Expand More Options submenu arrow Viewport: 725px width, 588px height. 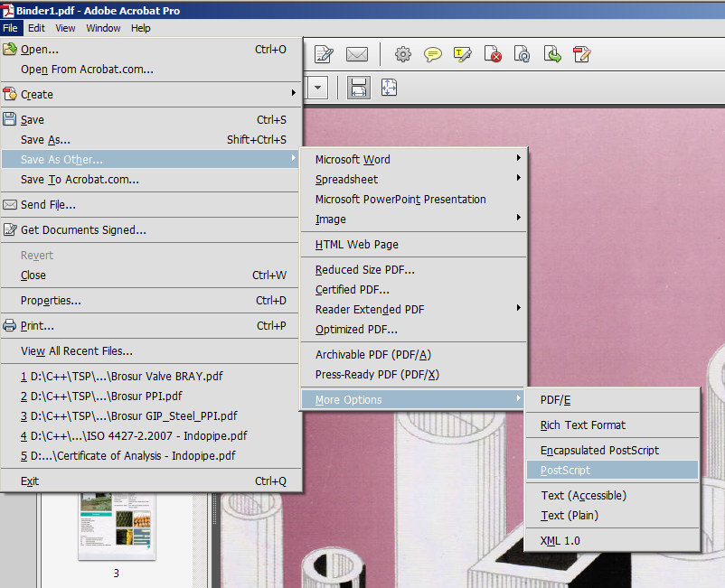point(519,398)
